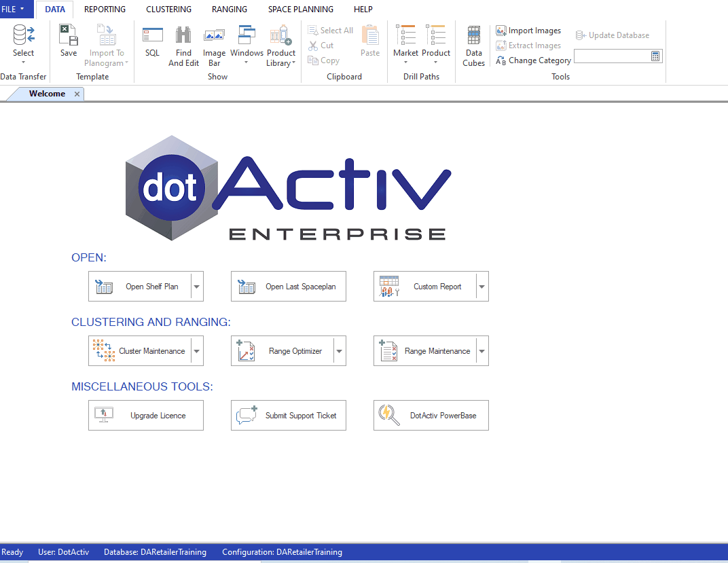The height and width of the screenshot is (563, 728).
Task: Expand the Windows dropdown arrow
Action: (247, 62)
